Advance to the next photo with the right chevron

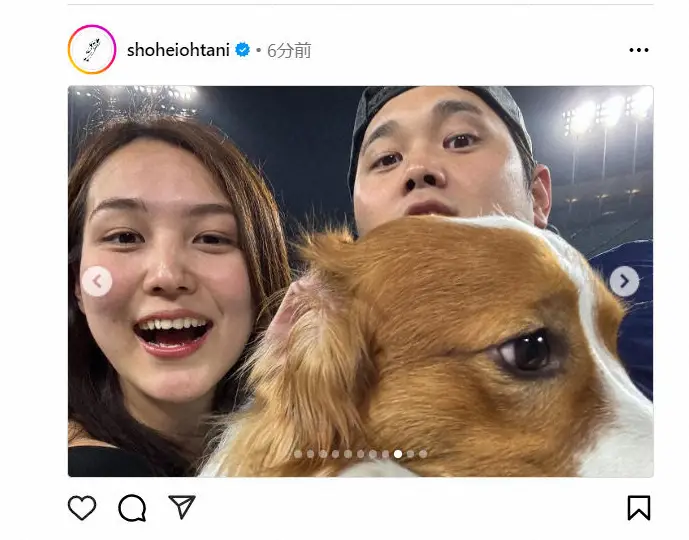[x=624, y=281]
